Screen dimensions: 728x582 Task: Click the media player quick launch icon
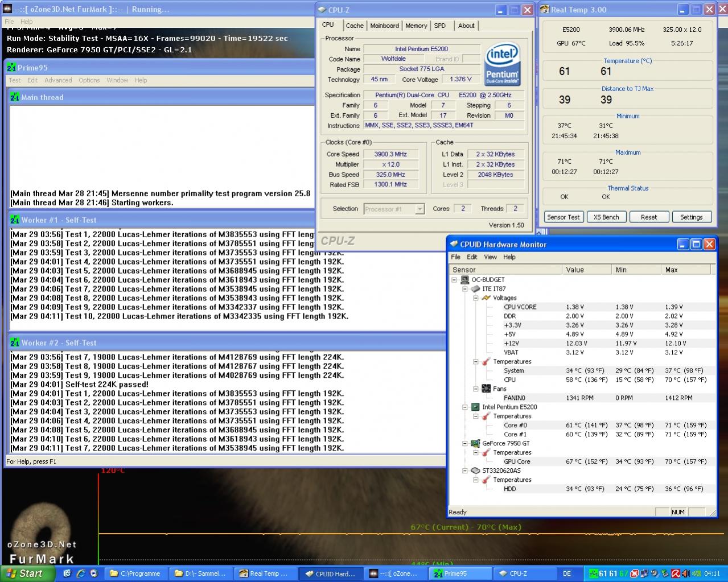coord(93,573)
